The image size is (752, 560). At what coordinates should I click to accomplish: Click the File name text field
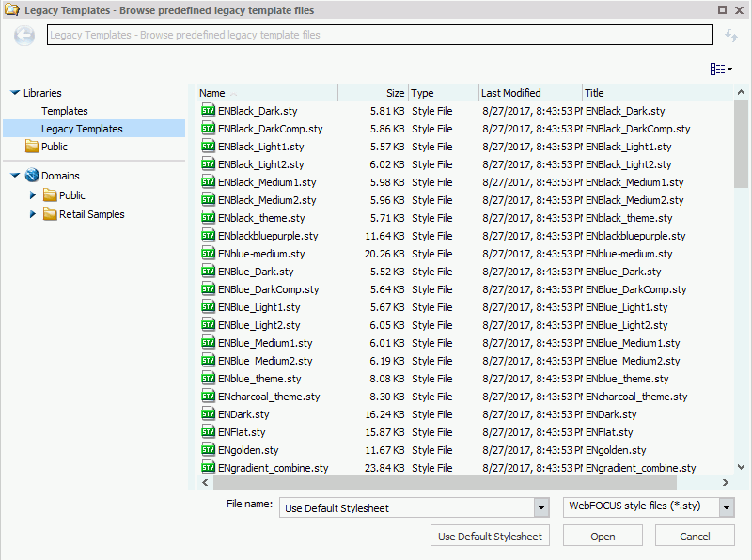point(407,507)
